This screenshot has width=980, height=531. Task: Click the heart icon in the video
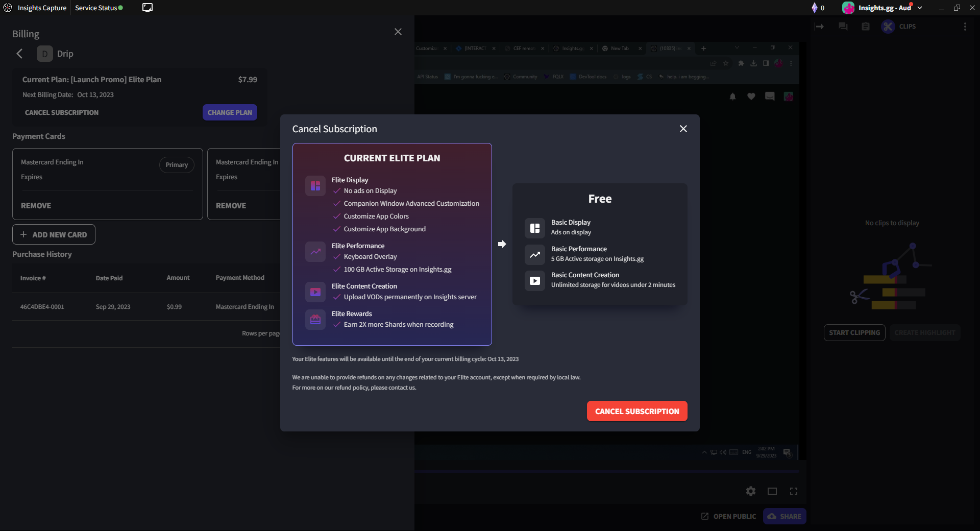[x=751, y=96]
